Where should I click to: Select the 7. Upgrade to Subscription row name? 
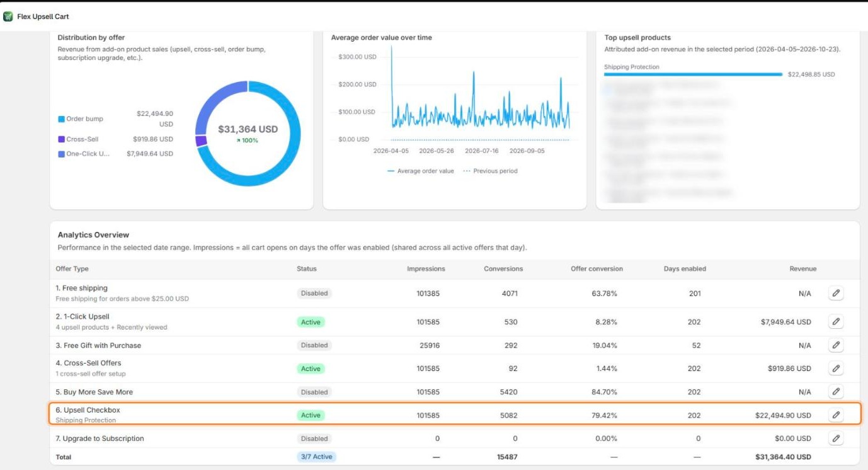coord(100,438)
